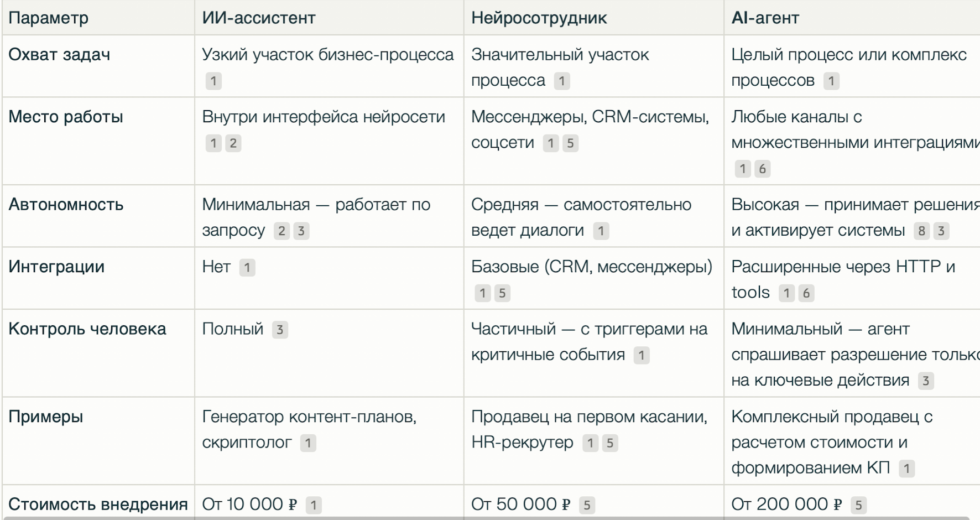The image size is (980, 520).
Task: Click source 1 after 'триггерами на критичные события'
Action: tap(642, 355)
